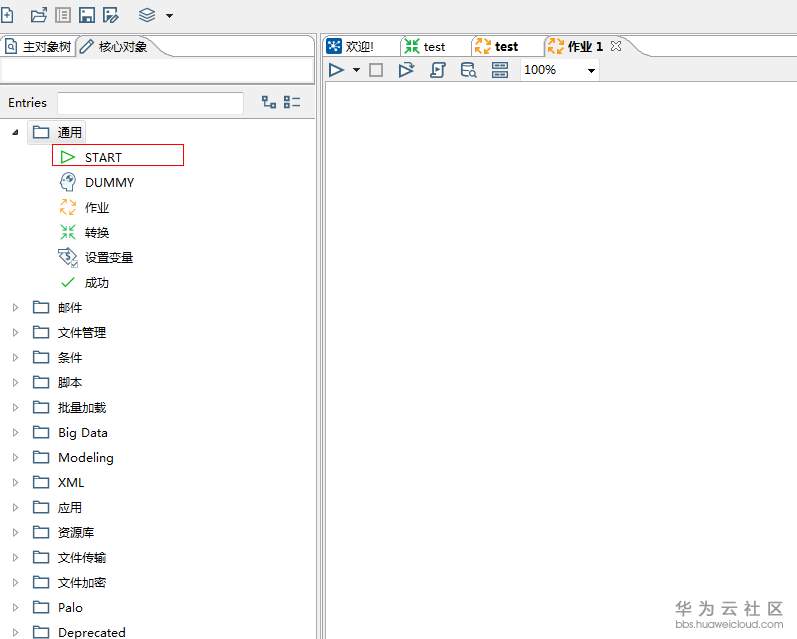The image size is (797, 639).
Task: Expand the 邮件 folder
Action: point(15,308)
